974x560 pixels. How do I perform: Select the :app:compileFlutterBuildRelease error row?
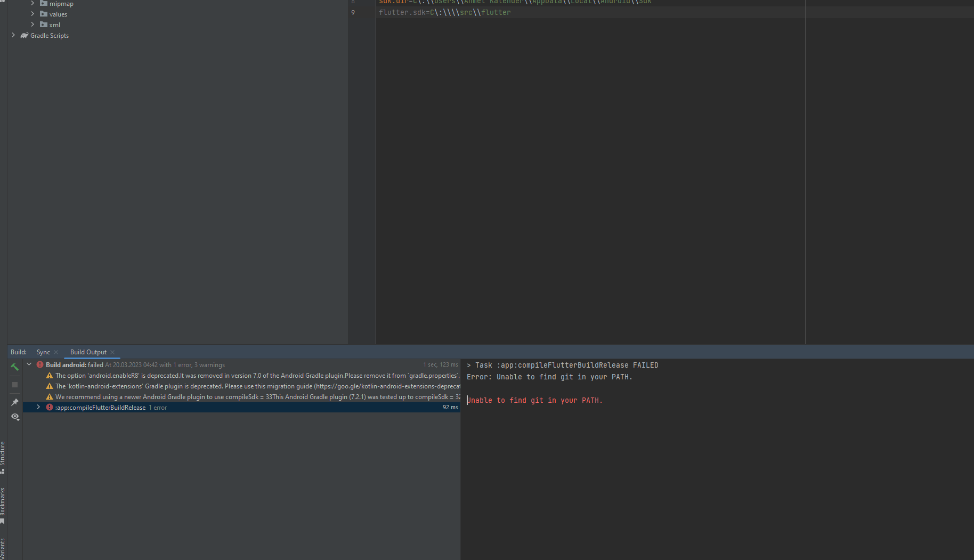[242, 407]
